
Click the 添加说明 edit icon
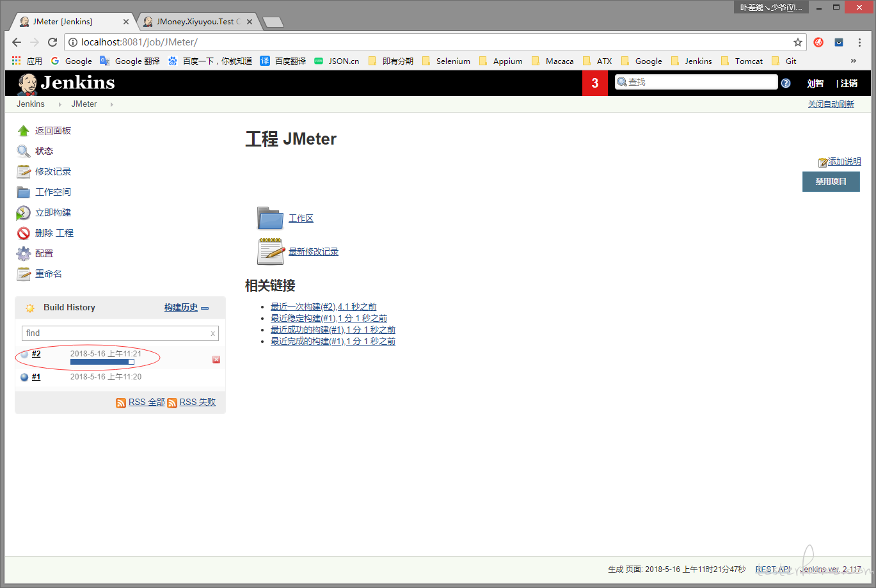coord(823,163)
